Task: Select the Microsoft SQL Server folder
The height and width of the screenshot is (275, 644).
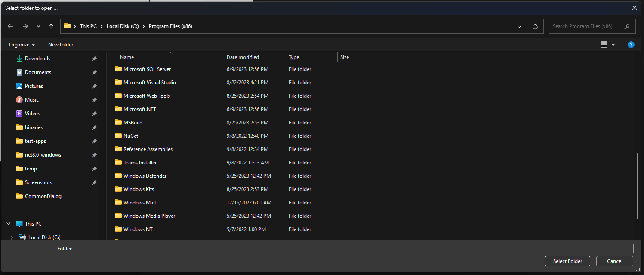Action: coord(147,69)
